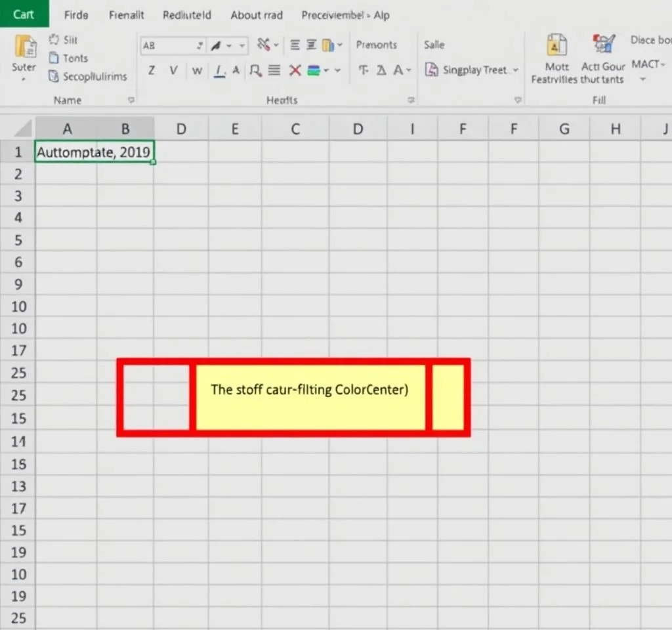Screen dimensions: 672x630
Task: Click the Premonts label button
Action: tap(376, 45)
